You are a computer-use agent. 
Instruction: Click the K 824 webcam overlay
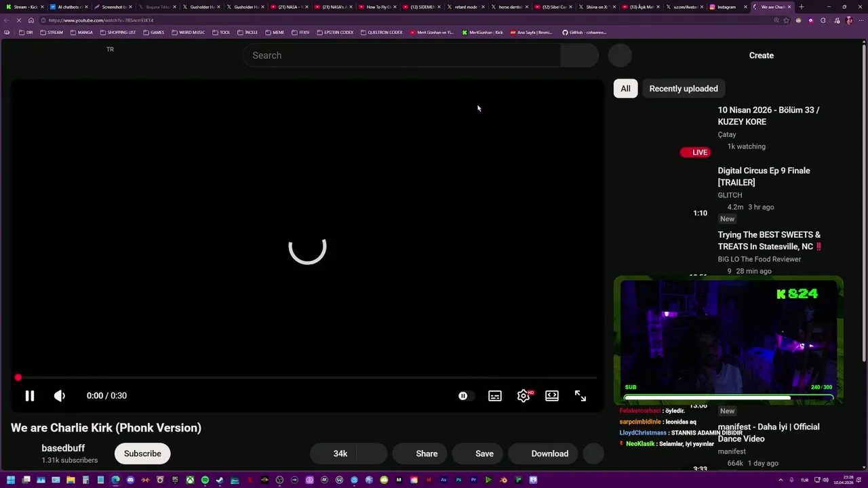[728, 341]
